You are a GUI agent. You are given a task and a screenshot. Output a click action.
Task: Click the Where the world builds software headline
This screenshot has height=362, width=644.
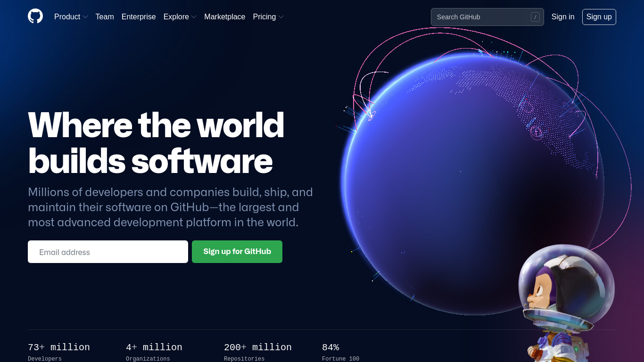156,143
